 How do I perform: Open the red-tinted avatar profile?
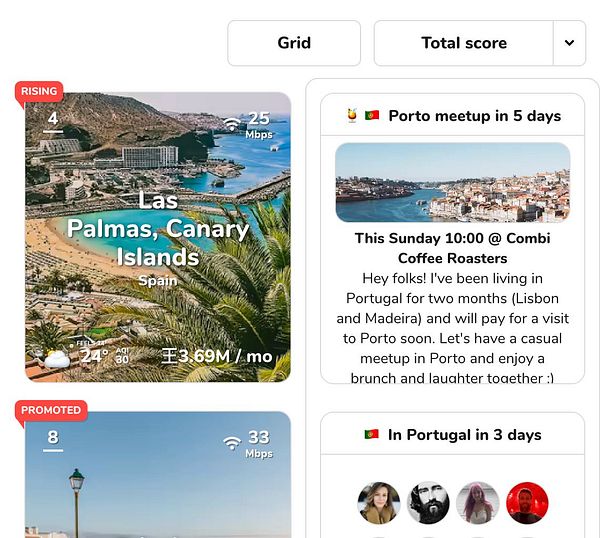pos(527,503)
